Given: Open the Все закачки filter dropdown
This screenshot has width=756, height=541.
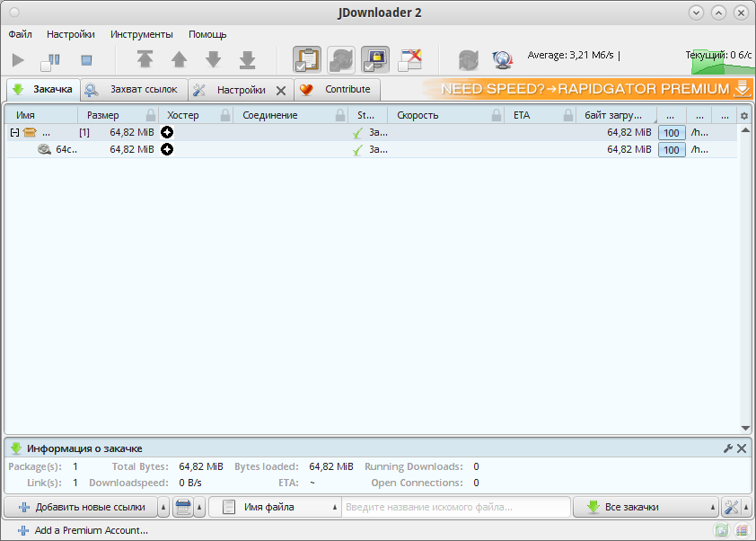Looking at the screenshot, I should 646,507.
